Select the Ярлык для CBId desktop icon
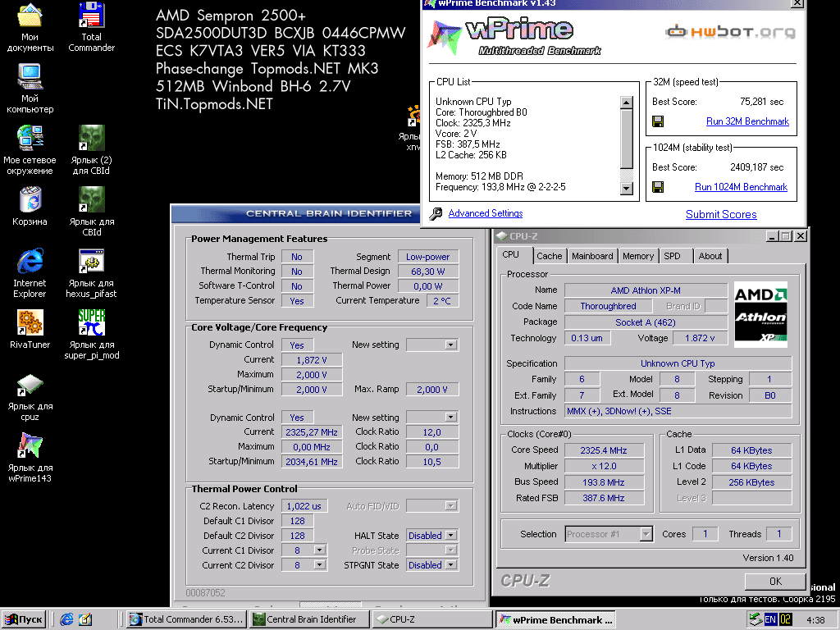 coord(91,212)
